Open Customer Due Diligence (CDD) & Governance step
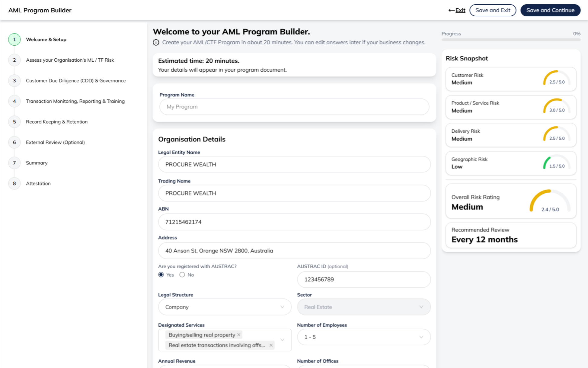This screenshot has height=368, width=588. click(x=76, y=81)
